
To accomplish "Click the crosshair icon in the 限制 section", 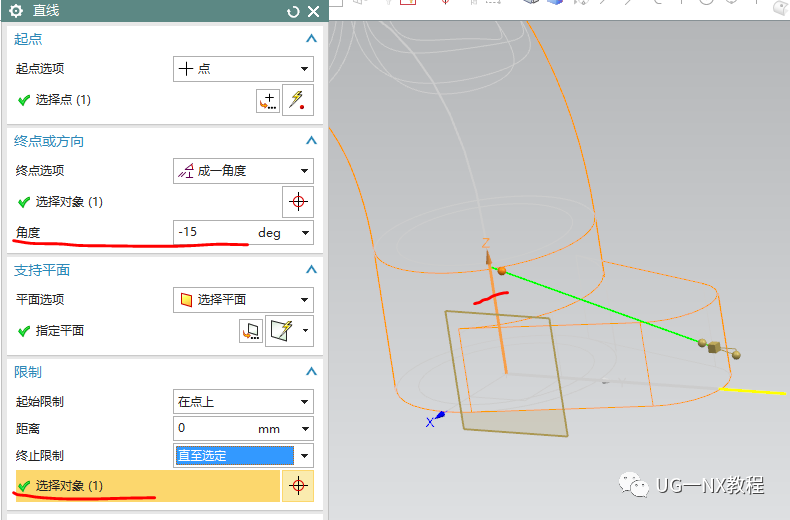I will (x=298, y=486).
